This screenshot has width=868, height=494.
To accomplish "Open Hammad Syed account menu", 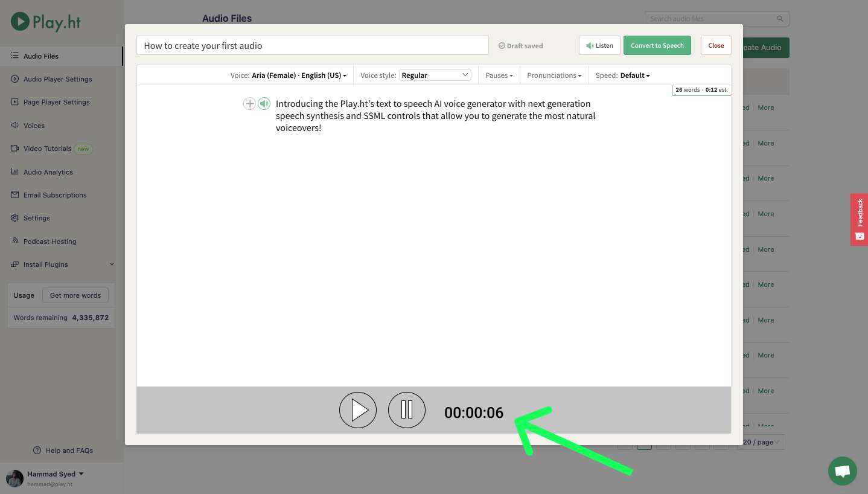I will [56, 474].
